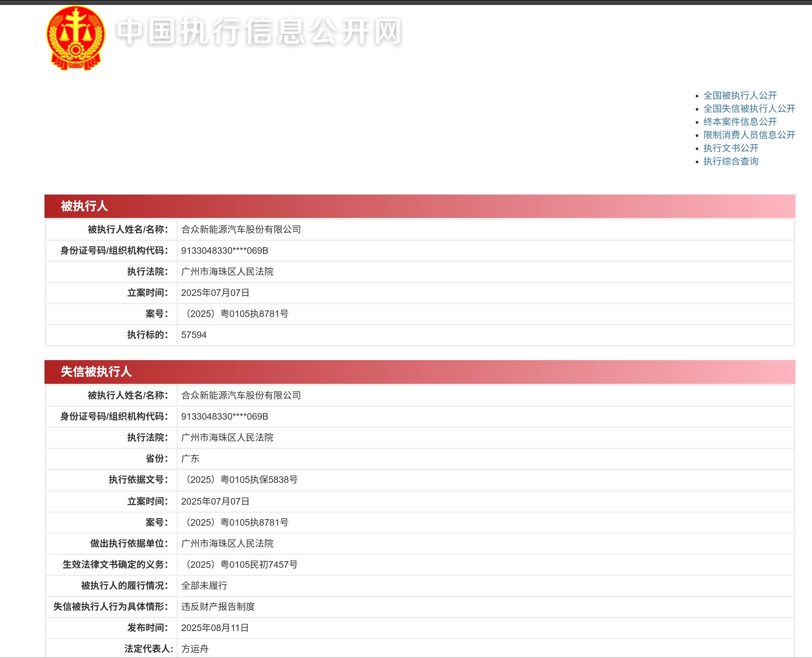The width and height of the screenshot is (812, 658).
Task: Click the 中国执行信息公开网 site title
Action: 259,32
